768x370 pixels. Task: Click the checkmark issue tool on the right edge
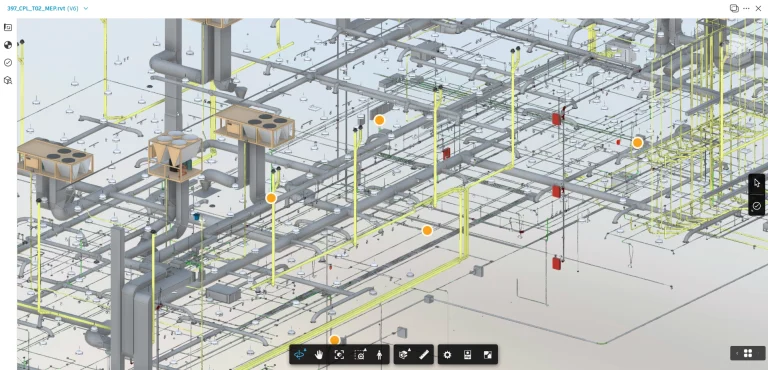(757, 205)
